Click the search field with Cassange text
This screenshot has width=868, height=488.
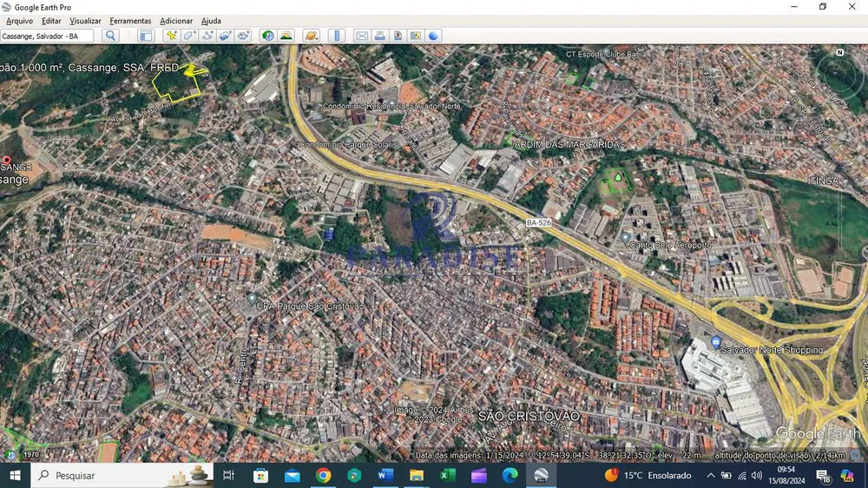[x=47, y=36]
